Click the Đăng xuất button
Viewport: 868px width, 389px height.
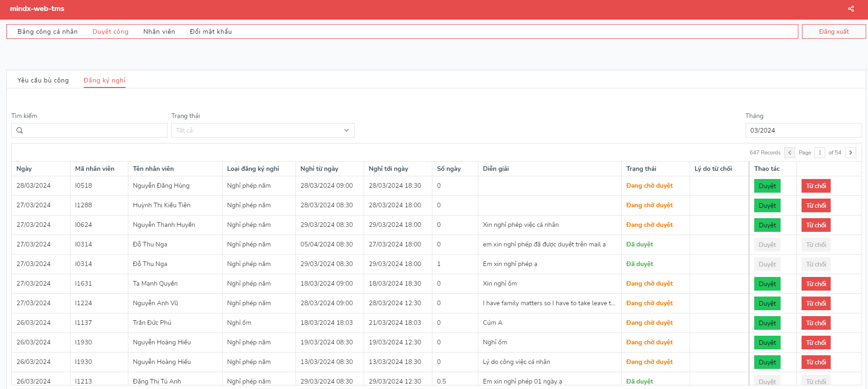tap(833, 31)
